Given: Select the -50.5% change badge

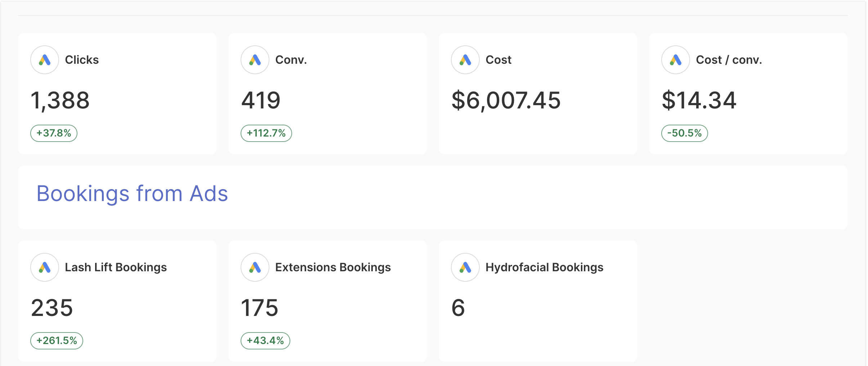Looking at the screenshot, I should (684, 133).
